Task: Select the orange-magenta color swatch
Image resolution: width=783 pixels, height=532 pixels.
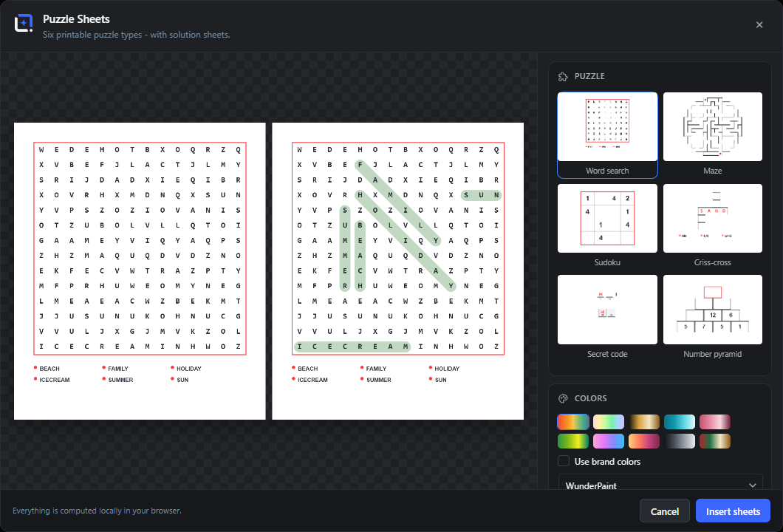Action: click(x=644, y=441)
